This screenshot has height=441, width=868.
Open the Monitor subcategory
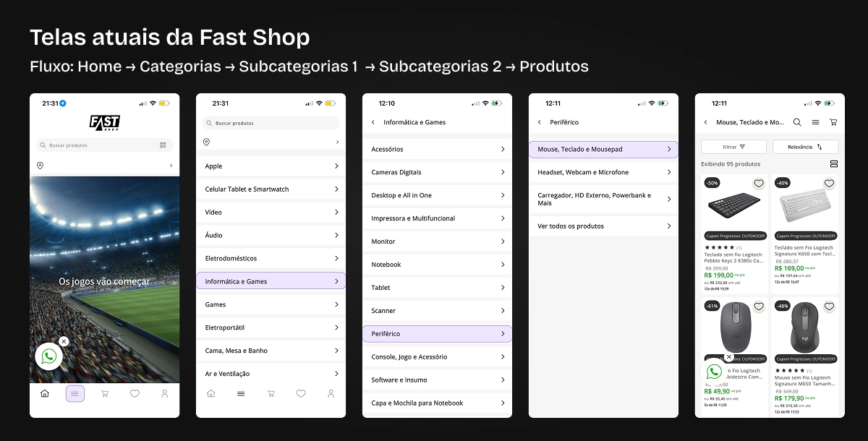coord(437,241)
